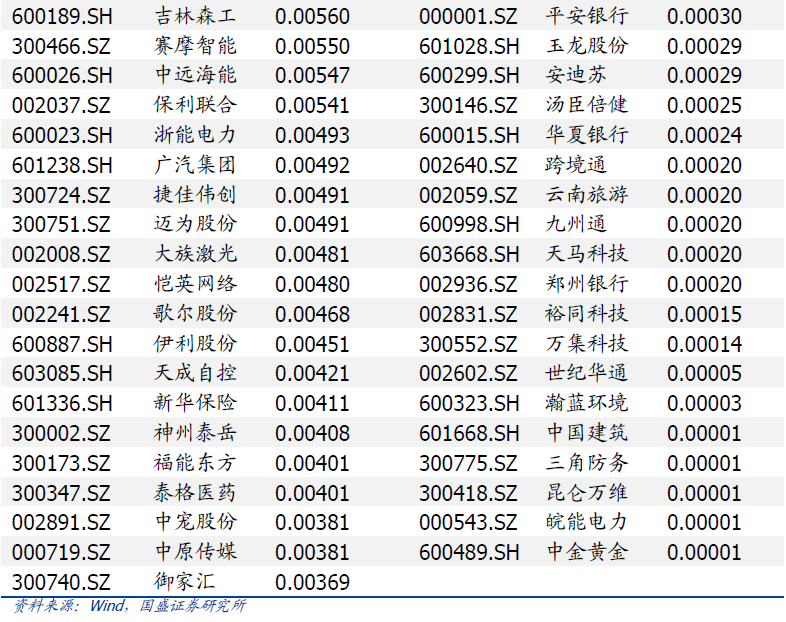Click the stock name 平安银行
The image size is (786, 622).
click(586, 16)
